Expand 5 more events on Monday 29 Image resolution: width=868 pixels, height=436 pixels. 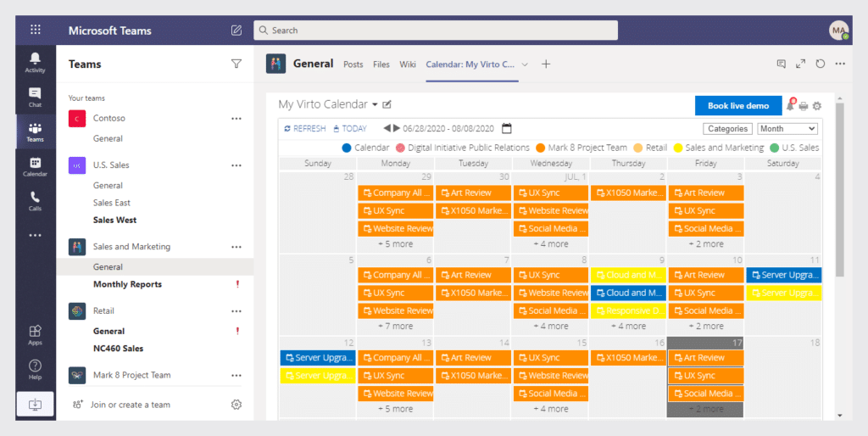click(396, 243)
